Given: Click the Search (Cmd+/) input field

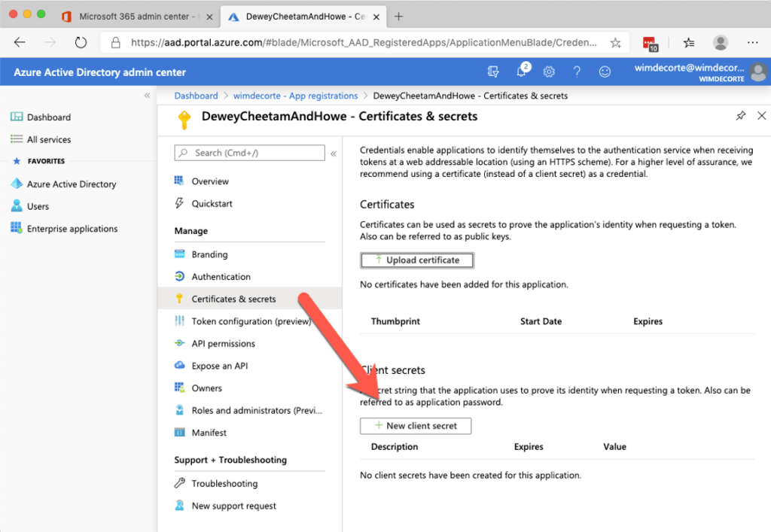Looking at the screenshot, I should pyautogui.click(x=248, y=153).
